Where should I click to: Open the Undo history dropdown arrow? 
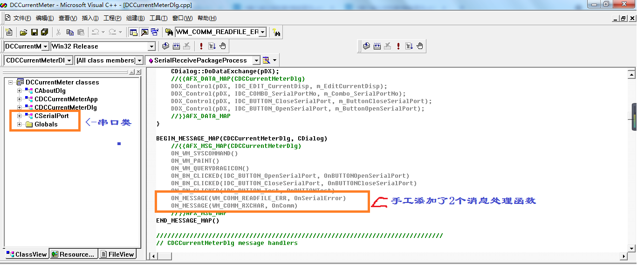pyautogui.click(x=103, y=32)
